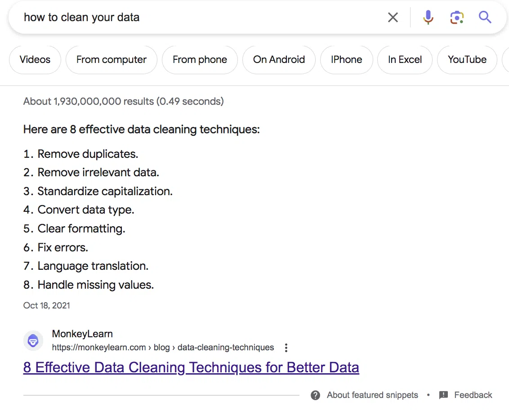The height and width of the screenshot is (420, 509).
Task: Click the About featured snippets text
Action: [x=372, y=395]
